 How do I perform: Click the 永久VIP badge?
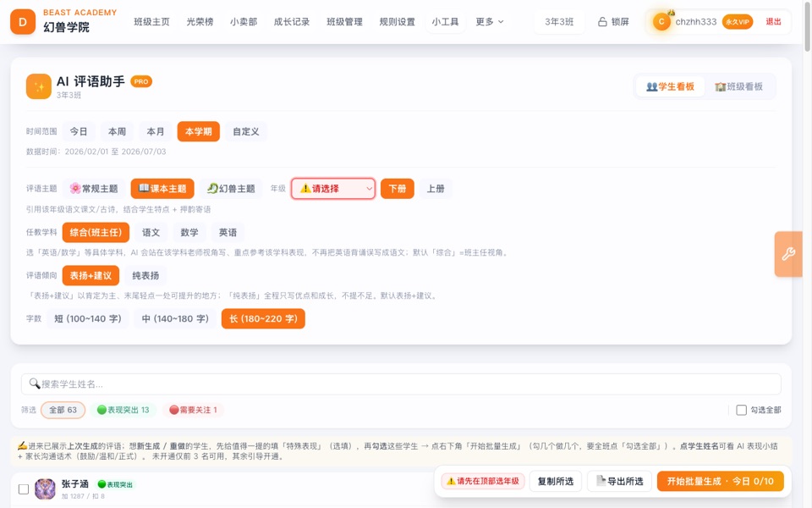(x=737, y=22)
